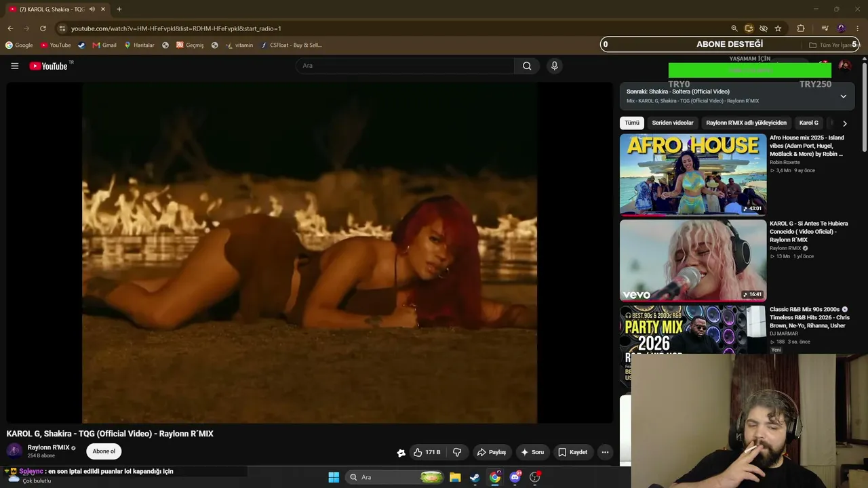
Task: Click the page vertical scrollbar
Action: (864, 107)
